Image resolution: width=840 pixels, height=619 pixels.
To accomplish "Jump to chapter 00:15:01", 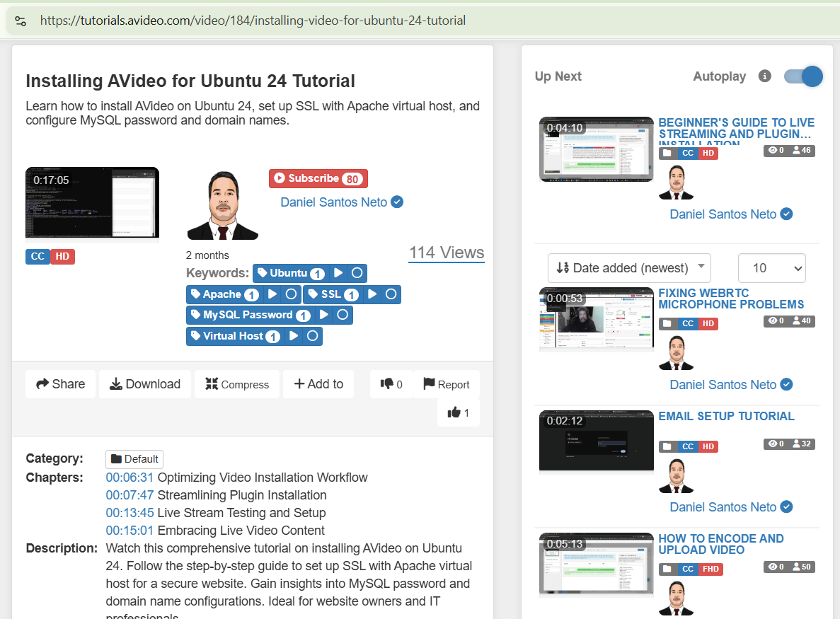I will pyautogui.click(x=130, y=531).
